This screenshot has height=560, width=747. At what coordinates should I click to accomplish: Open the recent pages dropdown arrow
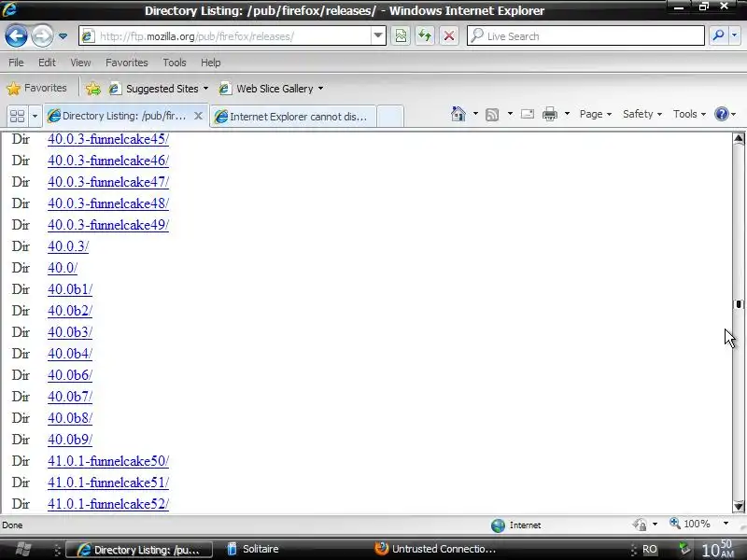point(63,36)
